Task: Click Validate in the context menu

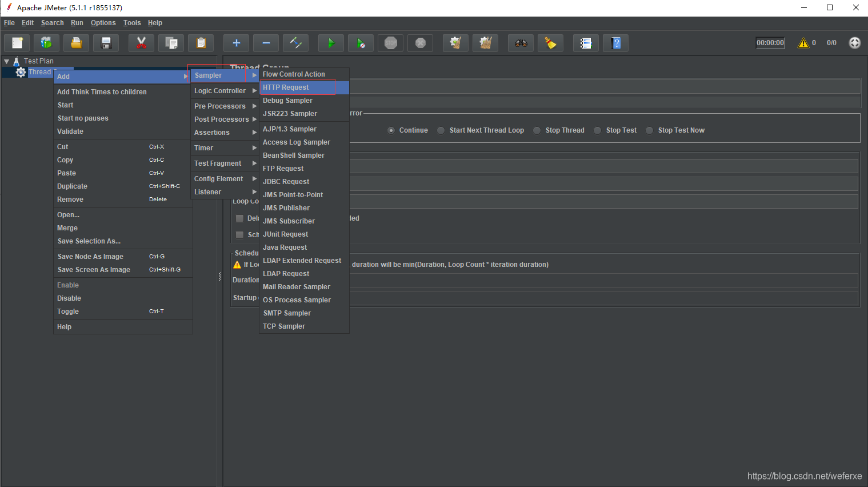Action: [x=123, y=131]
